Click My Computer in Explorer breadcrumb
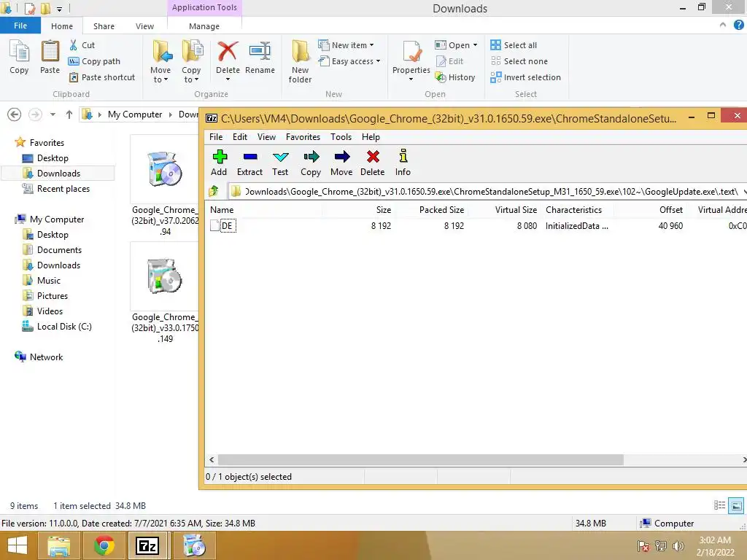Image resolution: width=747 pixels, height=560 pixels. 135,114
